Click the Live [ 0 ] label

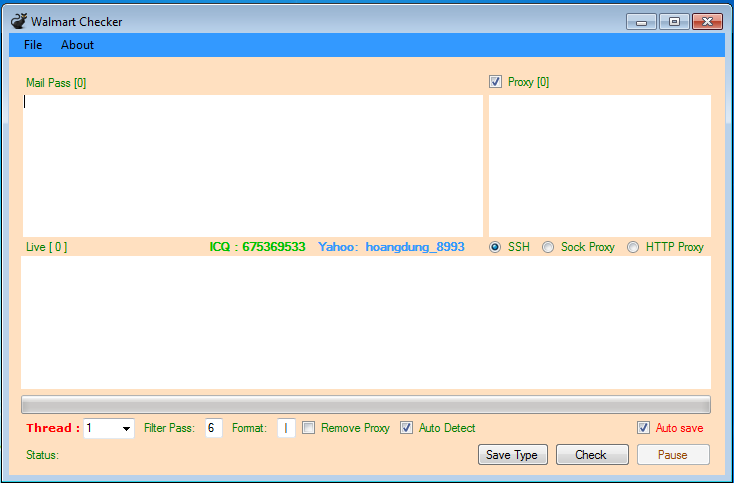click(x=46, y=247)
